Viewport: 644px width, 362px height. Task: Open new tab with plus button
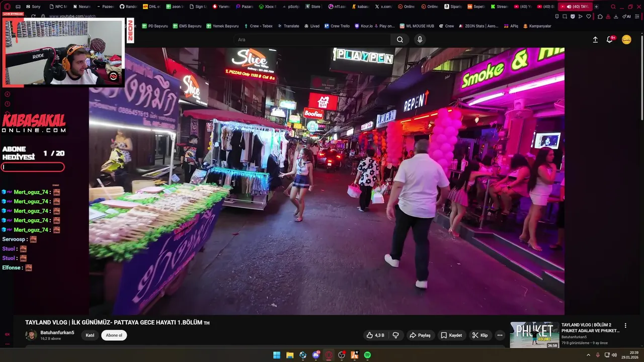pyautogui.click(x=596, y=7)
